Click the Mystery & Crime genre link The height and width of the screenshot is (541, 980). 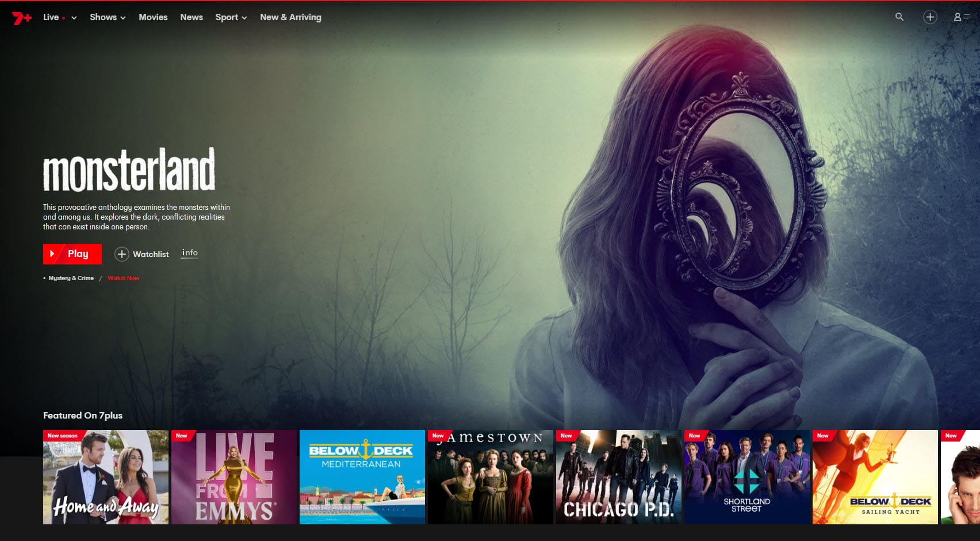71,278
